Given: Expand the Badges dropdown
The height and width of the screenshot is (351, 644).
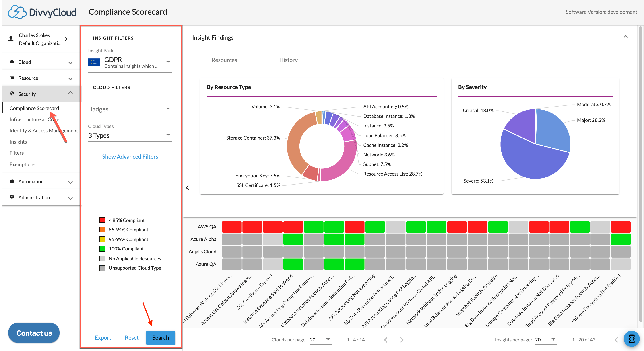Looking at the screenshot, I should pyautogui.click(x=168, y=109).
